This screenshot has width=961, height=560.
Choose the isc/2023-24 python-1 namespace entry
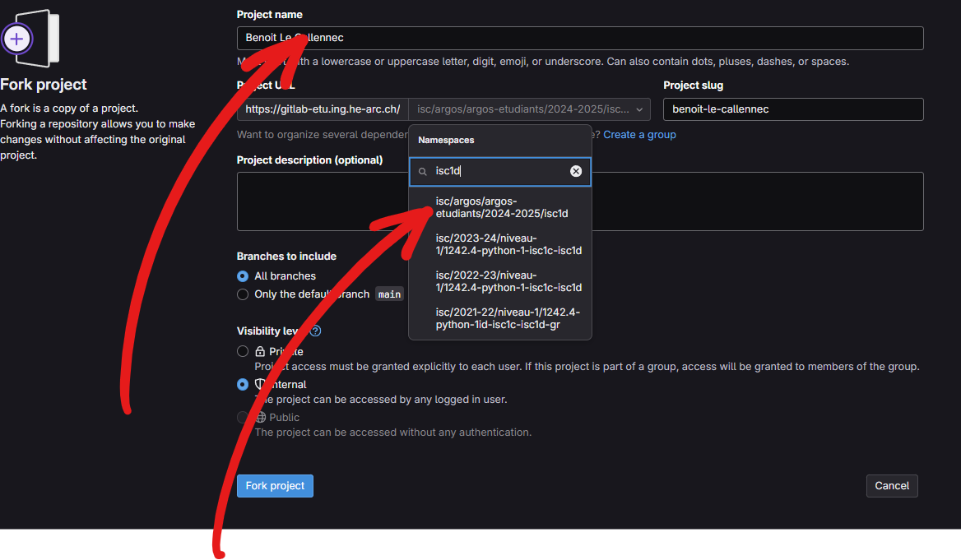508,244
